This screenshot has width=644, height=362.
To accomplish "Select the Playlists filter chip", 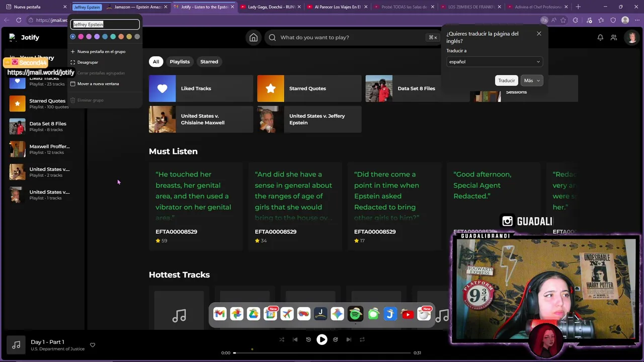I will [180, 62].
